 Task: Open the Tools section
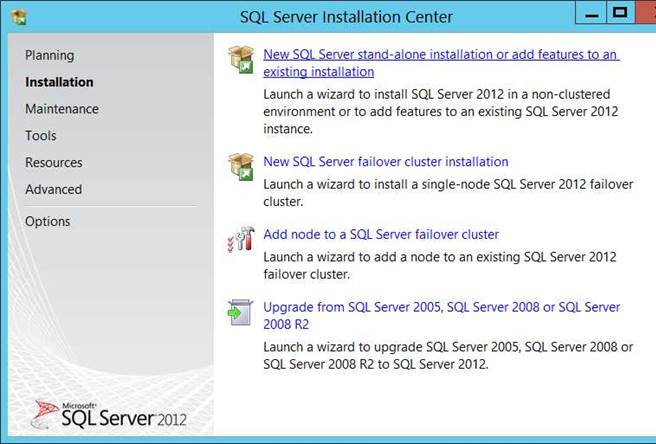click(41, 136)
